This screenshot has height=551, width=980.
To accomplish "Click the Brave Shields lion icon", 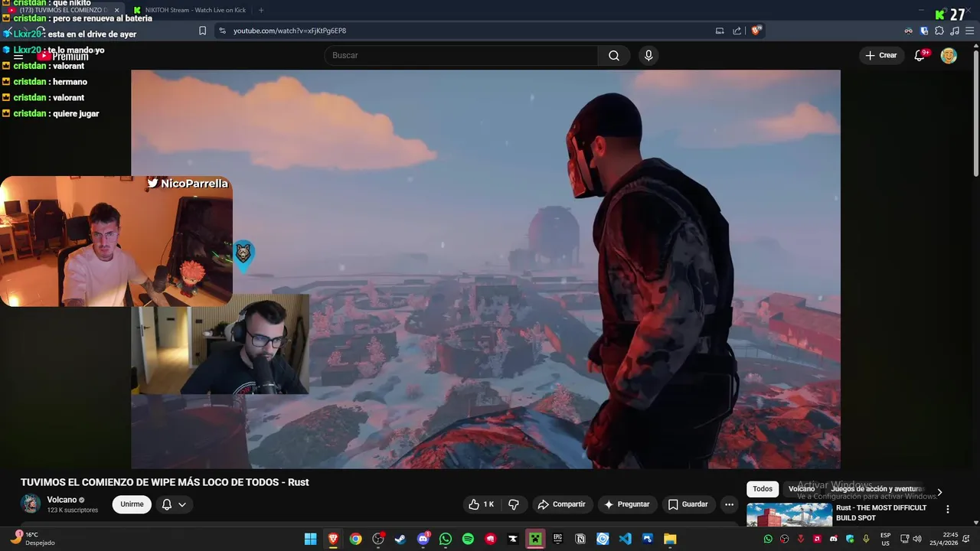I will [756, 31].
